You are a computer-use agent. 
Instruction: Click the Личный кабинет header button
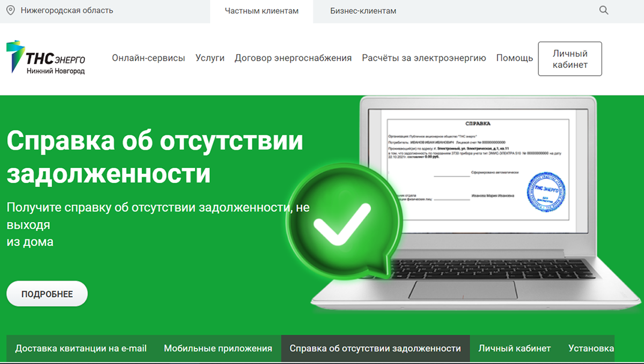coord(570,59)
